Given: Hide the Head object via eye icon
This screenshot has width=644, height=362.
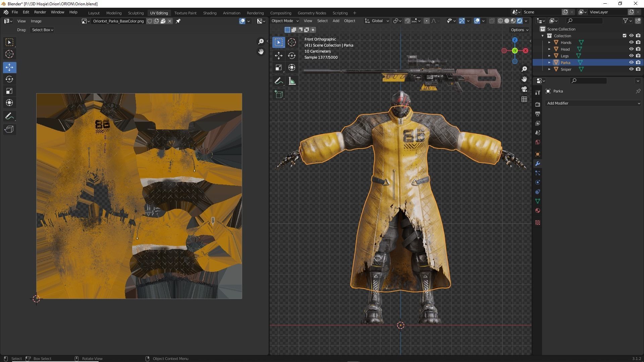Looking at the screenshot, I should [631, 49].
